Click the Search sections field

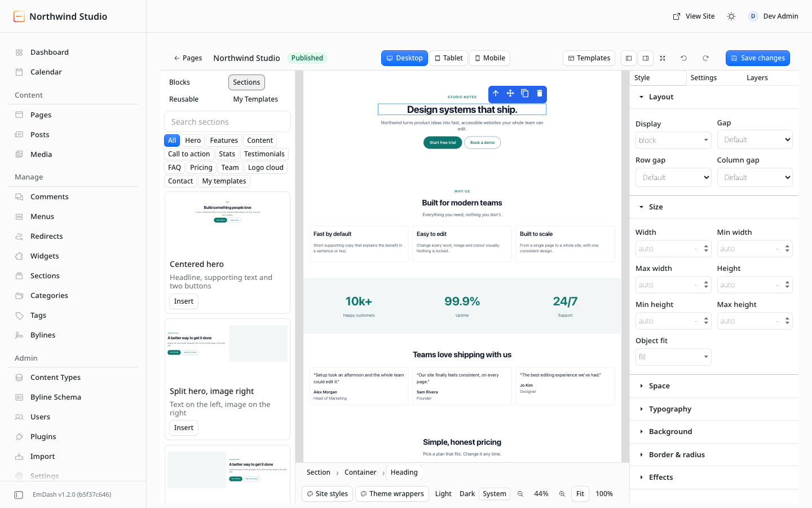pyautogui.click(x=227, y=122)
